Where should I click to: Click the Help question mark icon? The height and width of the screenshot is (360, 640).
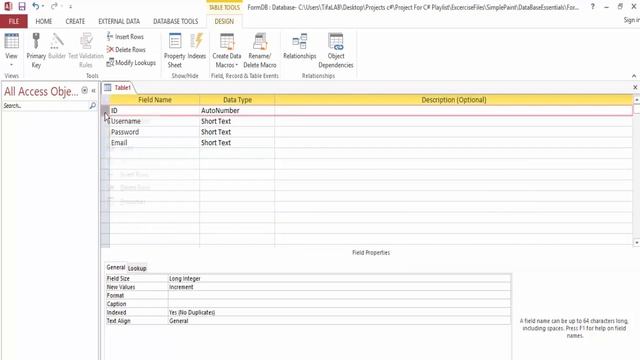click(x=592, y=7)
